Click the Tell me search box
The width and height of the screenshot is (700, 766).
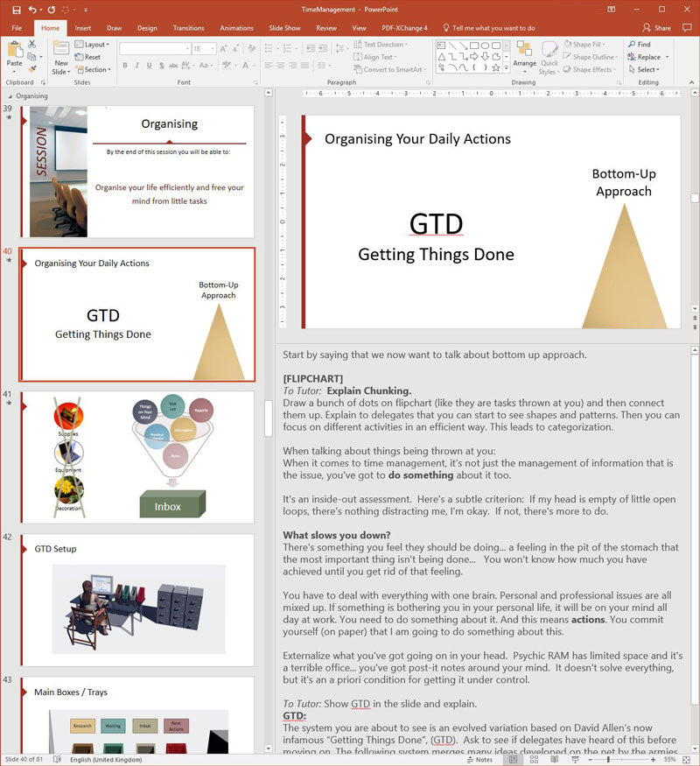click(488, 28)
